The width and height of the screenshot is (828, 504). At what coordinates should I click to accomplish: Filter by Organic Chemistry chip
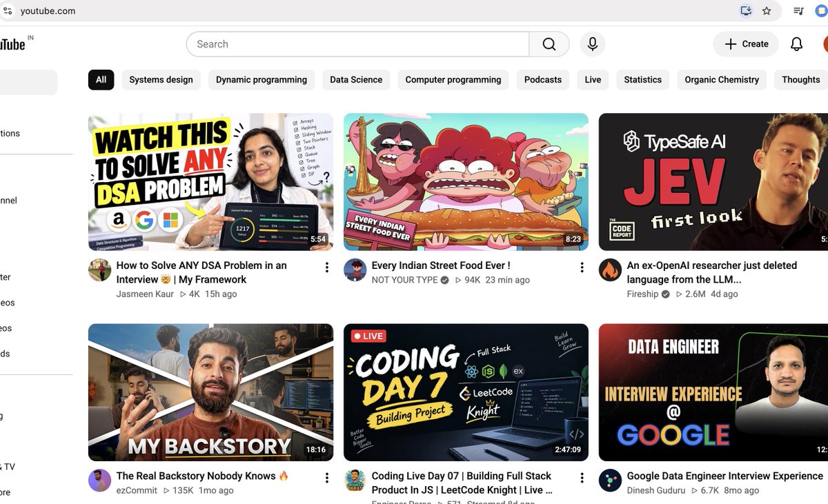722,80
